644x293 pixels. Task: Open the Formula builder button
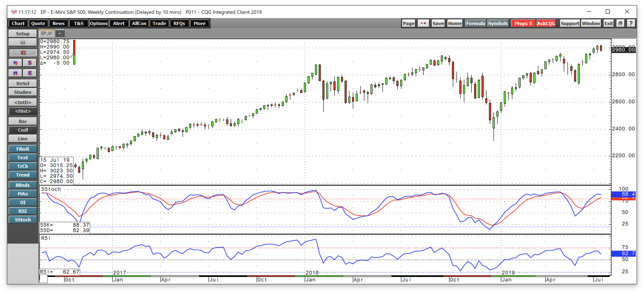[x=476, y=23]
